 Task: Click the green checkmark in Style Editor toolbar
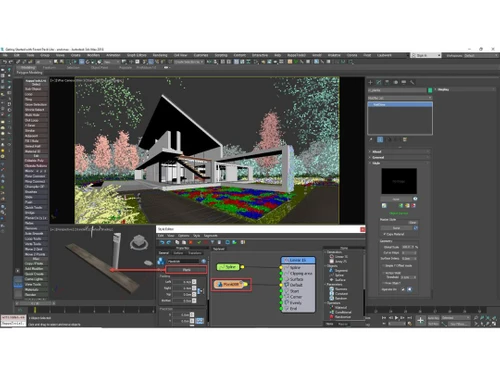click(199, 242)
